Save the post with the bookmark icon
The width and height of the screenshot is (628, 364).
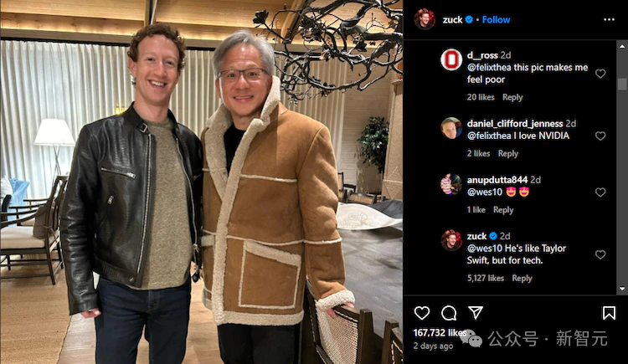coord(609,313)
